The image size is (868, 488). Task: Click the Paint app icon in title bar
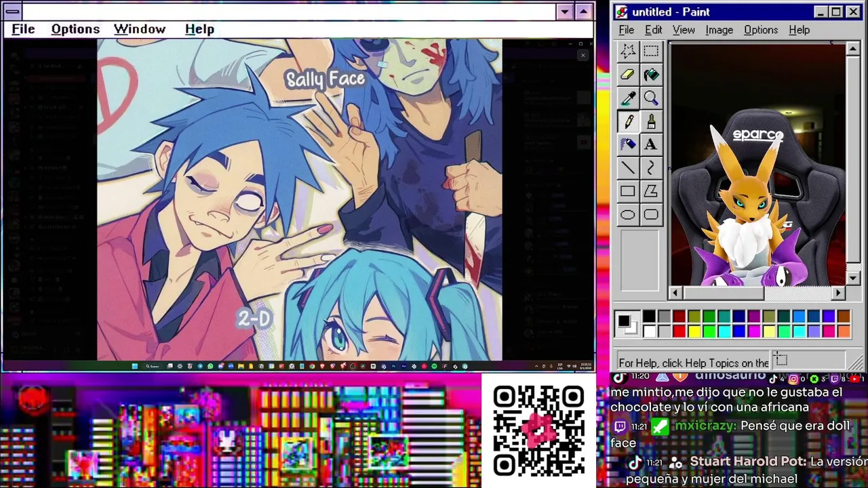click(x=622, y=12)
